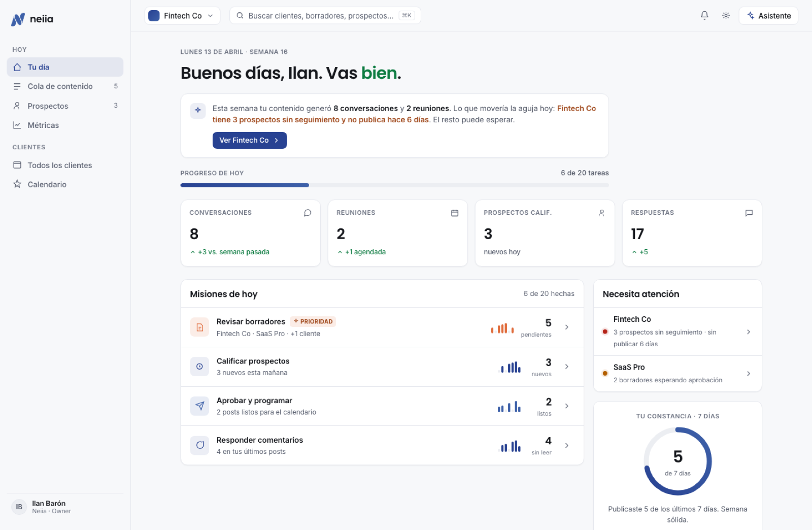
Task: Click the Necesita atención heading
Action: coord(641,294)
